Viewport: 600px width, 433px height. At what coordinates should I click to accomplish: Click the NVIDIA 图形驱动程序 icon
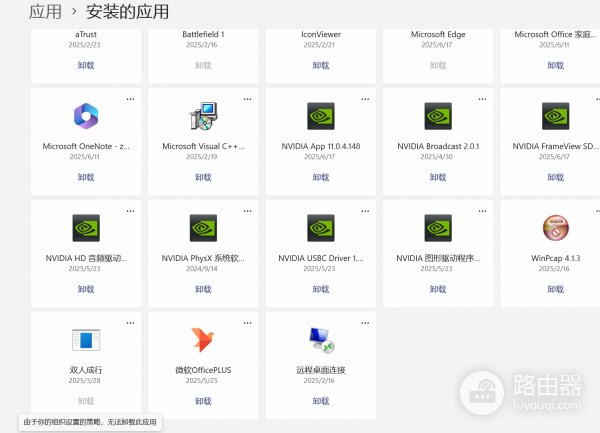pyautogui.click(x=438, y=228)
